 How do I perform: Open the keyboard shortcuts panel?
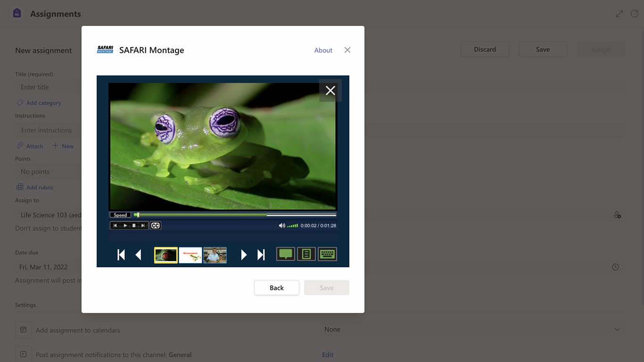tap(327, 254)
